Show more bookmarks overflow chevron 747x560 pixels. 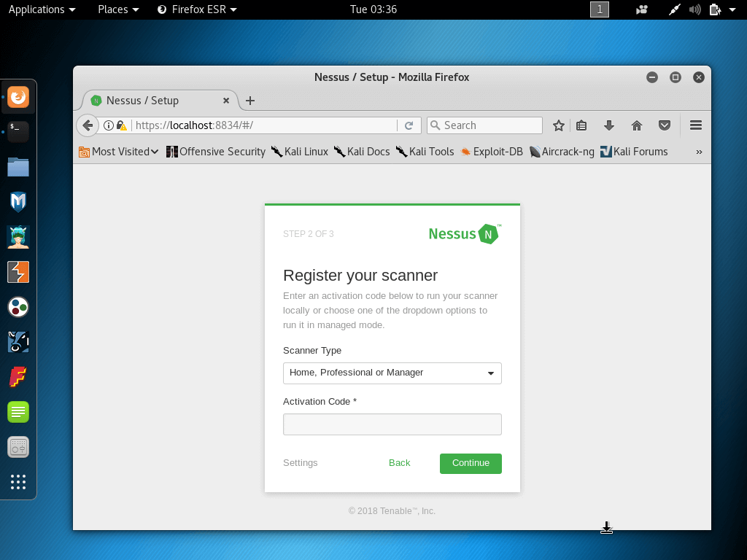(699, 152)
